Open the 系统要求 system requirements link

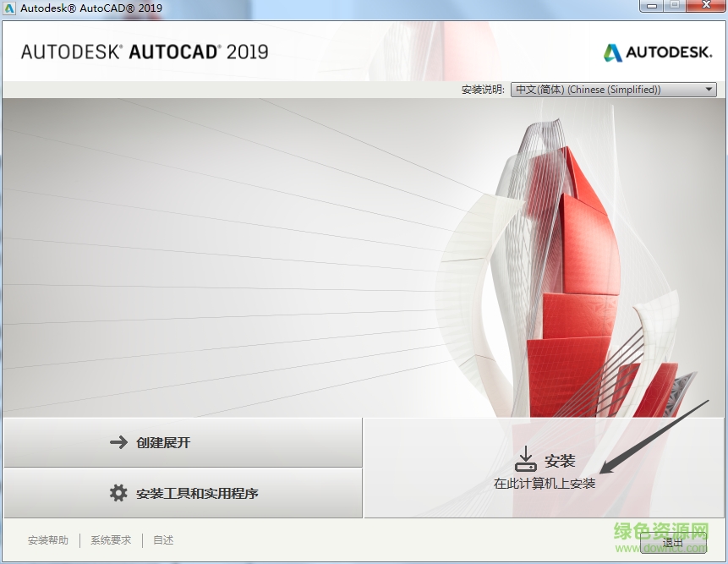(109, 539)
